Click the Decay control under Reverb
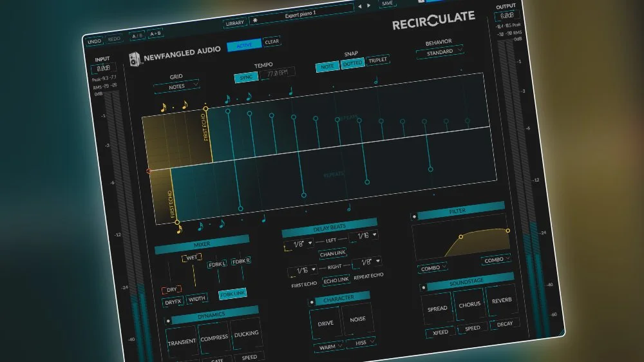The width and height of the screenshot is (644, 362). tap(505, 324)
